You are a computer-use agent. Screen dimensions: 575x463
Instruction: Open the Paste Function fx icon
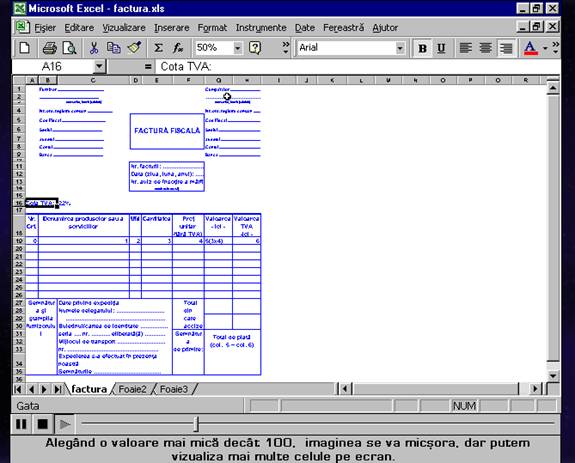coord(178,48)
